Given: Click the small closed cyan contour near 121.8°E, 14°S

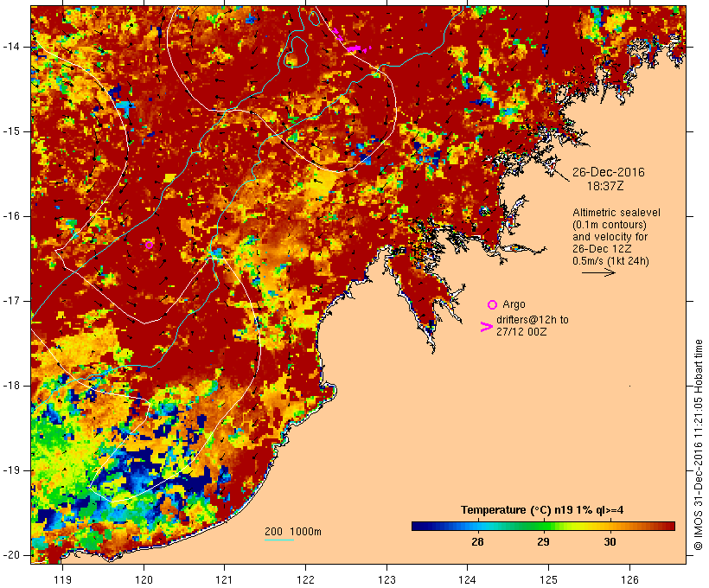Looking at the screenshot, I should (295, 53).
